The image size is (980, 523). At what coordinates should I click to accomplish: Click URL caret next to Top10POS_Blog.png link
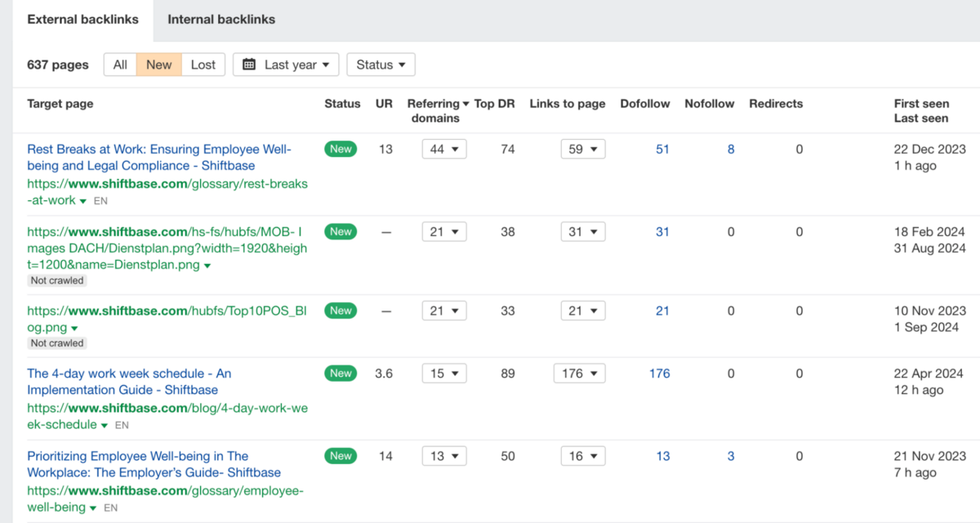pos(74,329)
